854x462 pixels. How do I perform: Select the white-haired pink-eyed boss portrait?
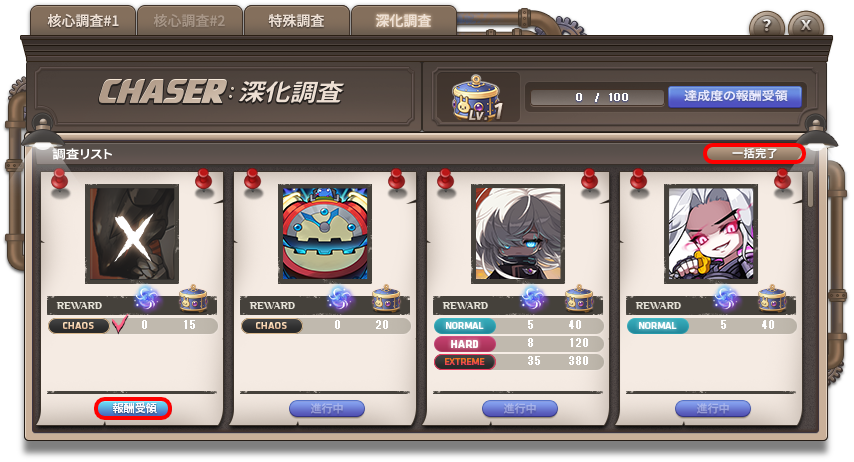[x=711, y=233]
